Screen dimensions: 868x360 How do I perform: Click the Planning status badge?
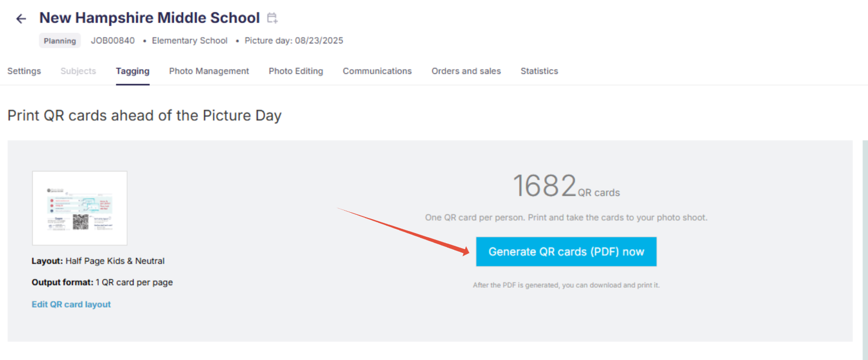pos(60,41)
